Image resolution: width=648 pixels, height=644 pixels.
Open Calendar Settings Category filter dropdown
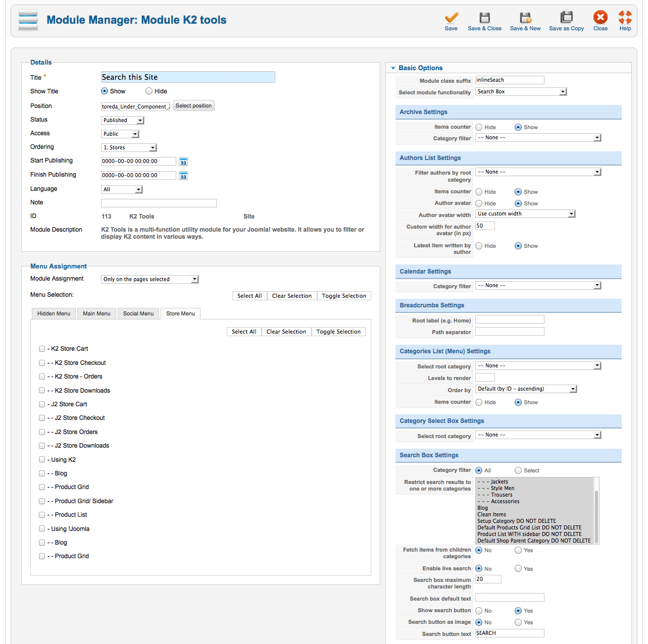(x=538, y=286)
